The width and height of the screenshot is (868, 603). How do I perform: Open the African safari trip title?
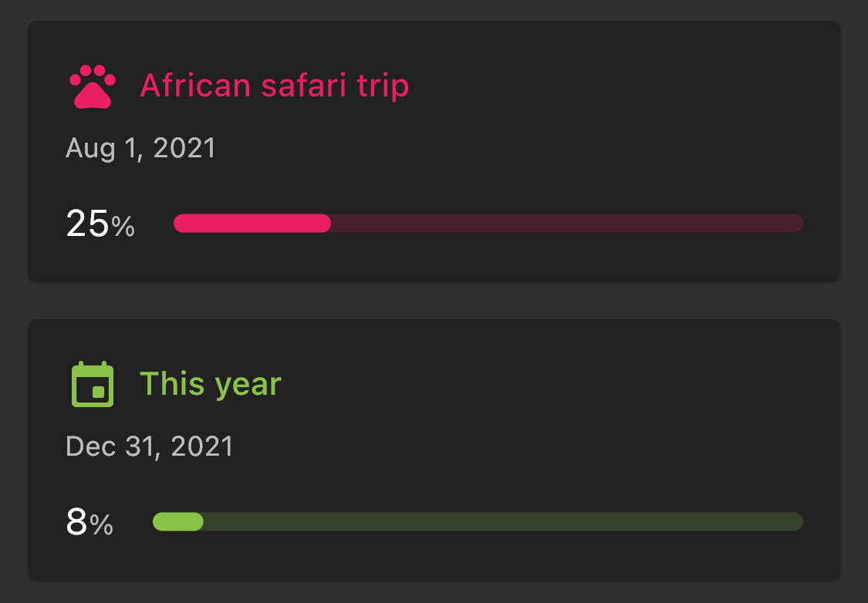[274, 86]
